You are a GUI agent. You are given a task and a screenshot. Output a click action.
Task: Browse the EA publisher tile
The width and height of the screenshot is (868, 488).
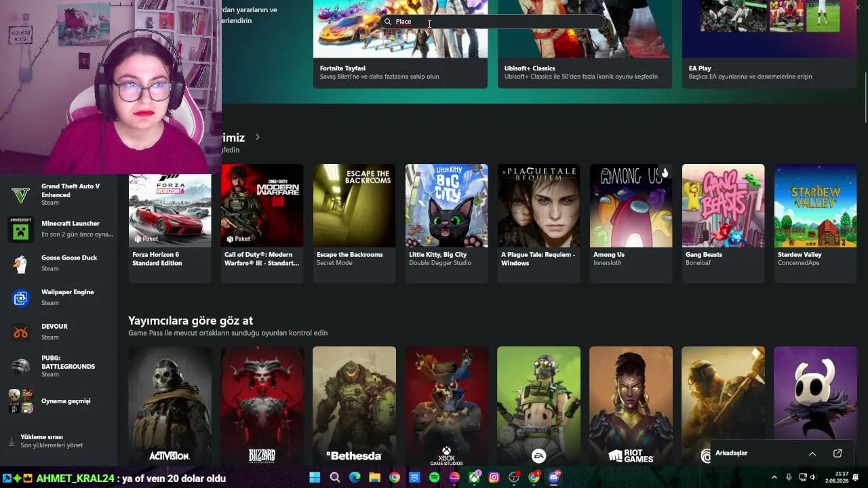538,406
